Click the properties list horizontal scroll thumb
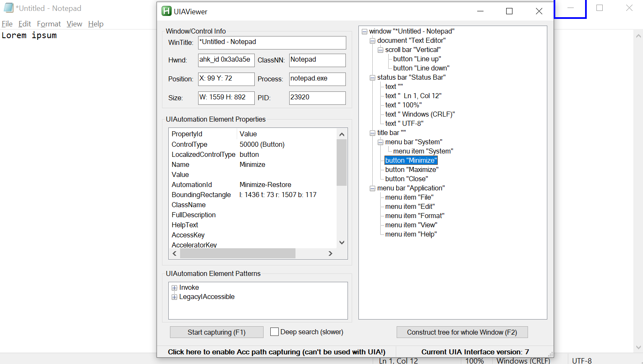Viewport: 643px width, 364px height. 238,253
